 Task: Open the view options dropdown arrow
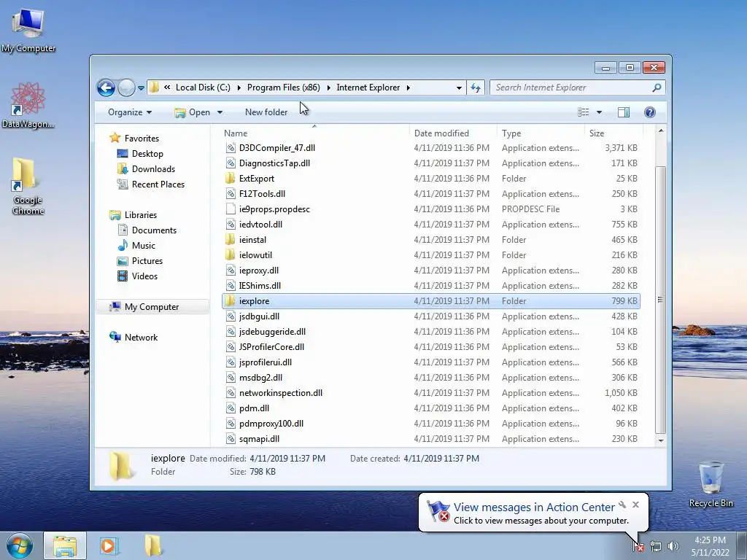tap(600, 112)
